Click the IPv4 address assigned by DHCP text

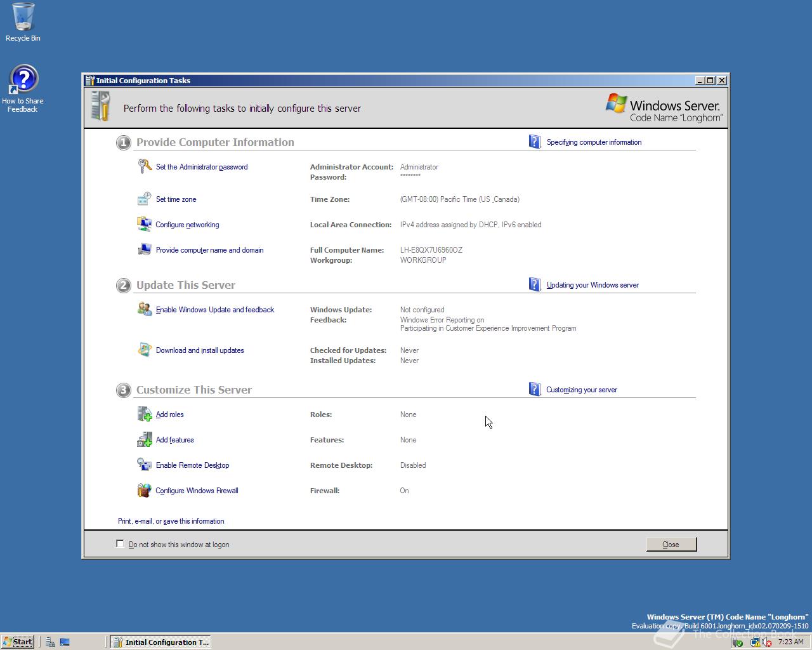(x=471, y=225)
